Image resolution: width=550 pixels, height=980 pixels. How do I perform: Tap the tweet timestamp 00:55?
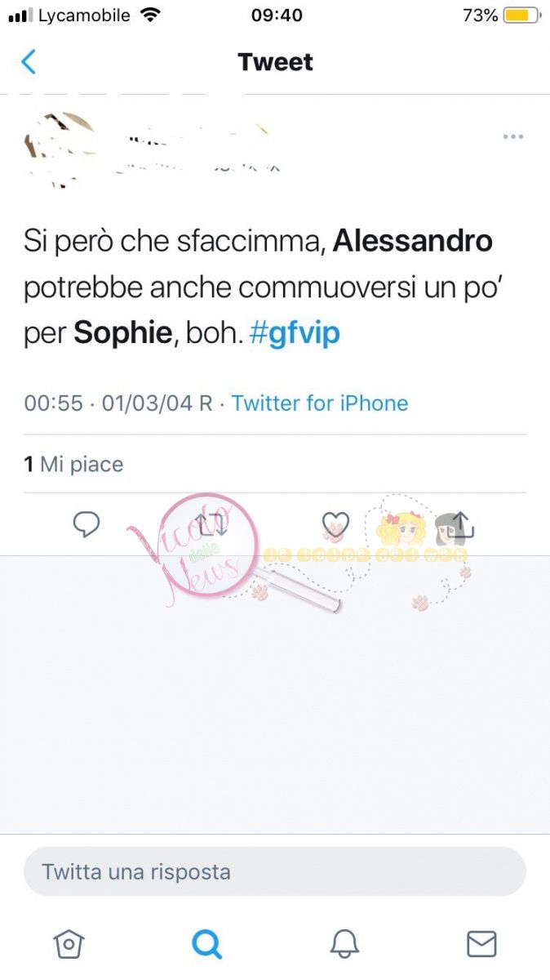pyautogui.click(x=53, y=403)
